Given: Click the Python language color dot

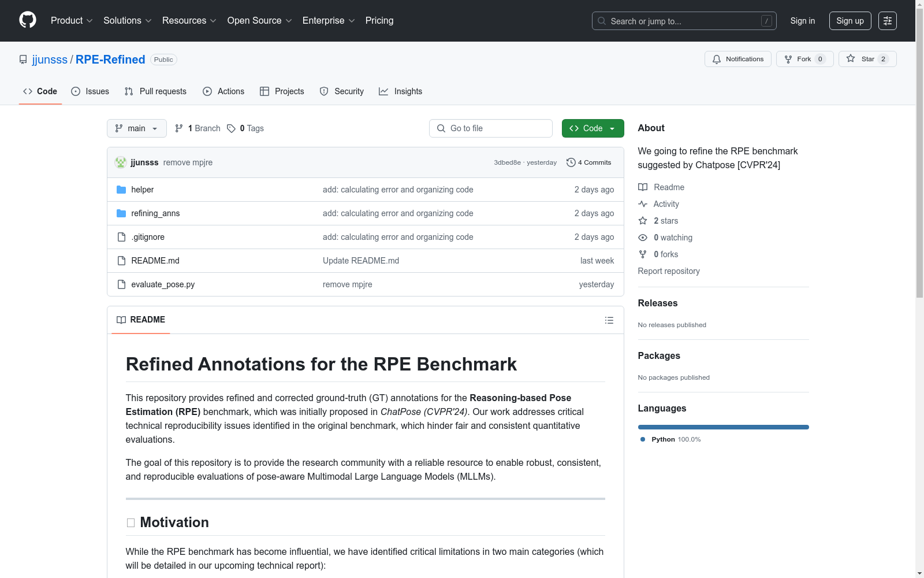Looking at the screenshot, I should (x=643, y=439).
